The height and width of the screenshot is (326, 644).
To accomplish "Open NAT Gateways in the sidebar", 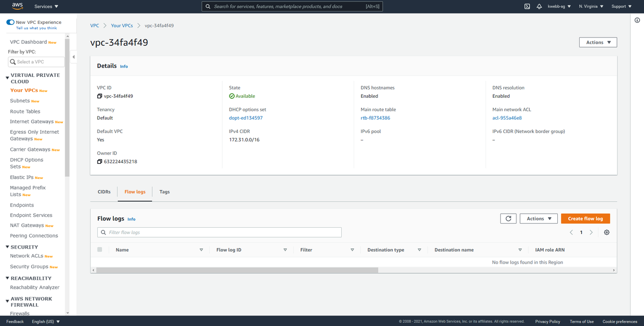I will point(27,225).
